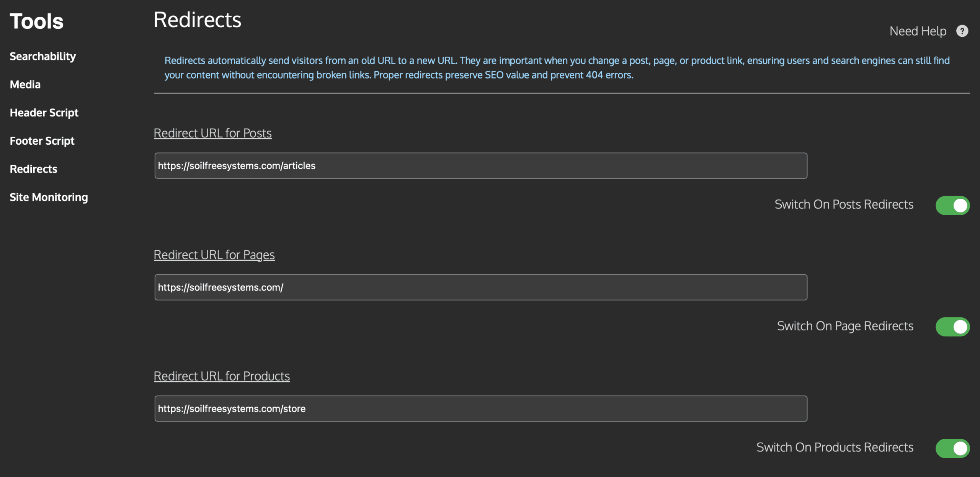Open the Redirect URL for Posts link

click(212, 133)
